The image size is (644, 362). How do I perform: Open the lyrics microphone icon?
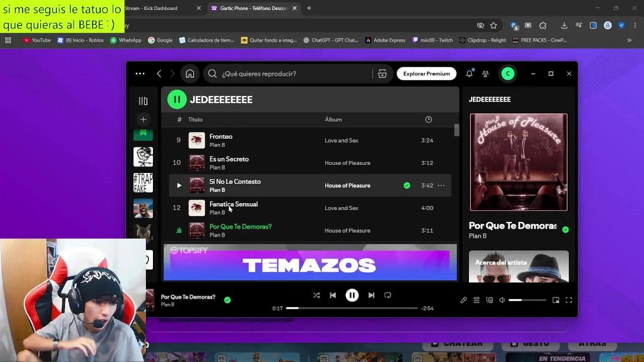pyautogui.click(x=463, y=300)
